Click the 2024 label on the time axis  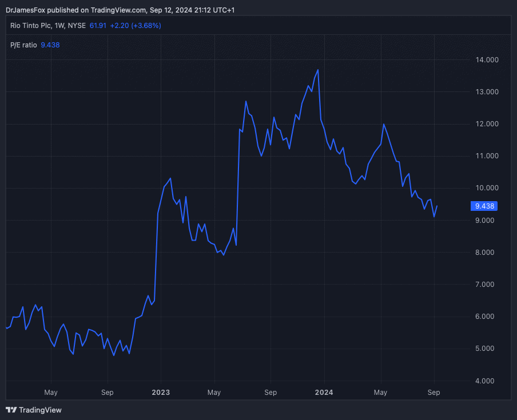[x=324, y=393]
